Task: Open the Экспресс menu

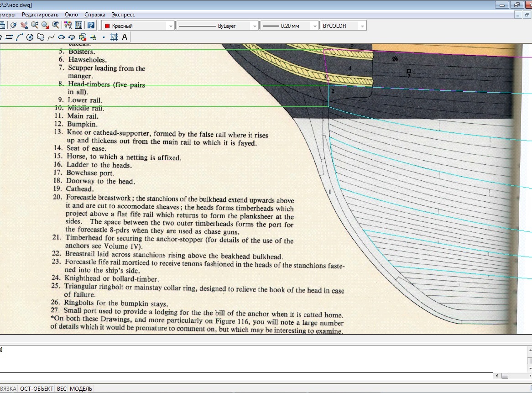Action: tap(123, 15)
